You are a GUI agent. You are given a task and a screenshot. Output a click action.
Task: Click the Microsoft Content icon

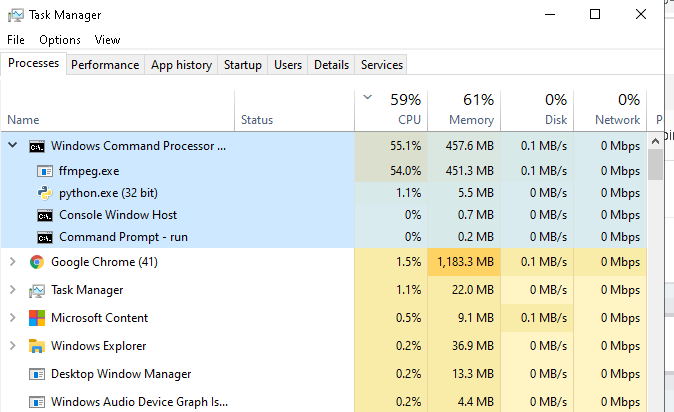point(37,318)
